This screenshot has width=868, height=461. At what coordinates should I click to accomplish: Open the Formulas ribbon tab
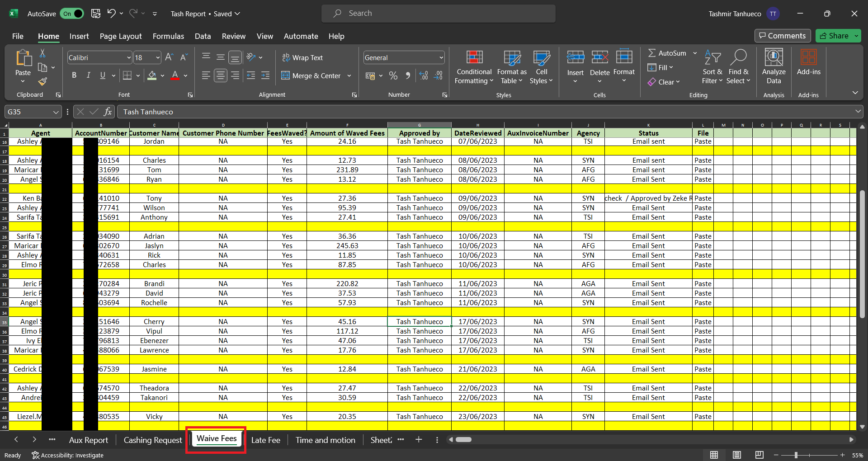tap(168, 36)
